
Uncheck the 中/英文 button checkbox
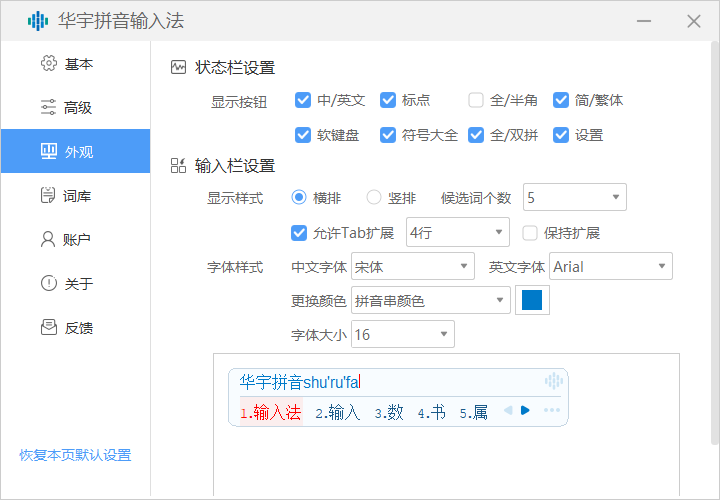coord(303,100)
